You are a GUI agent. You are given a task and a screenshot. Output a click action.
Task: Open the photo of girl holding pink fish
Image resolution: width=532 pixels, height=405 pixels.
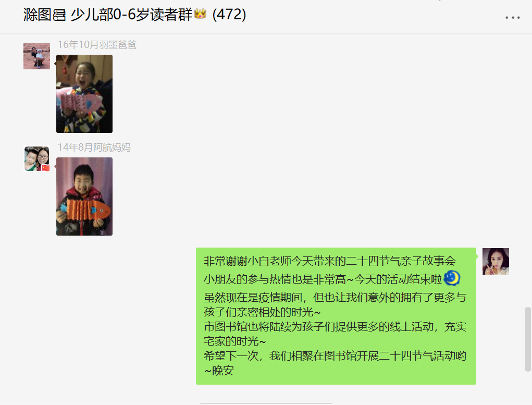click(84, 94)
